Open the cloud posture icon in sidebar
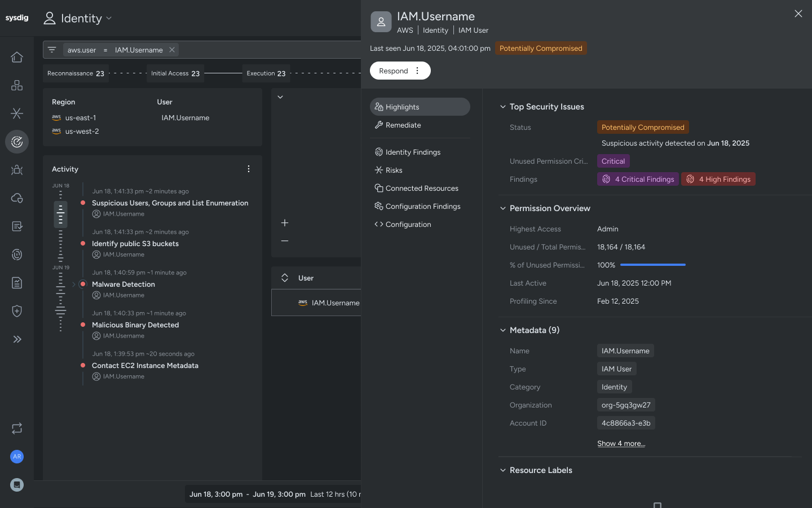The height and width of the screenshot is (508, 812). (x=17, y=198)
